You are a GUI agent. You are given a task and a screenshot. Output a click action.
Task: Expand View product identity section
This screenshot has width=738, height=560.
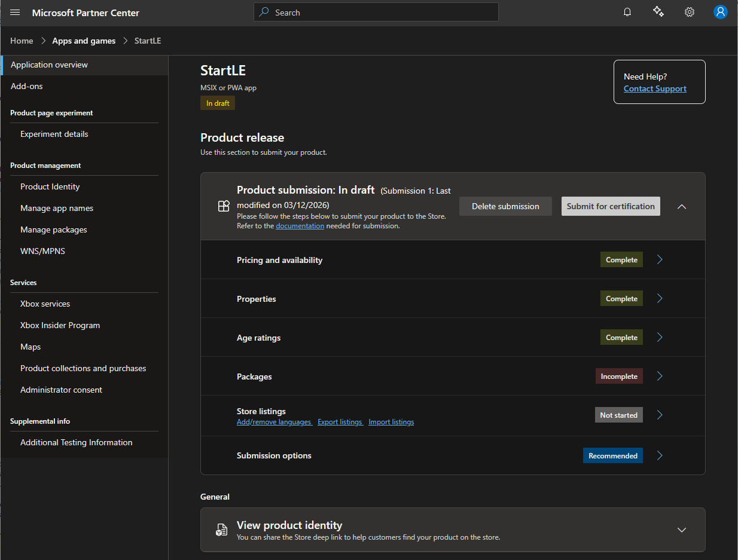pyautogui.click(x=682, y=530)
